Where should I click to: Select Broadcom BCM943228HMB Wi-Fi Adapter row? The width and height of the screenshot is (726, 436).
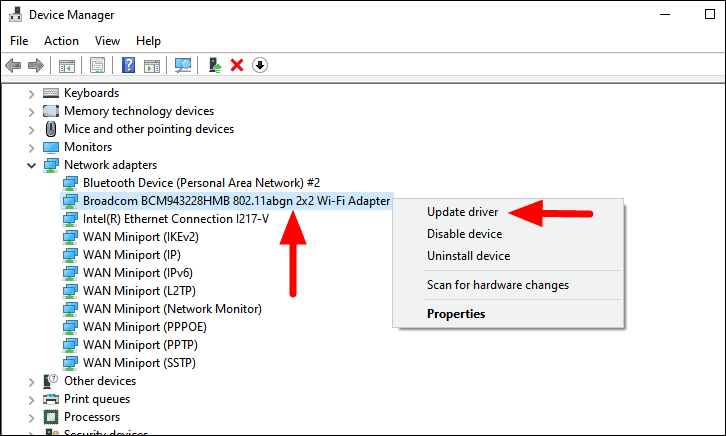point(227,201)
